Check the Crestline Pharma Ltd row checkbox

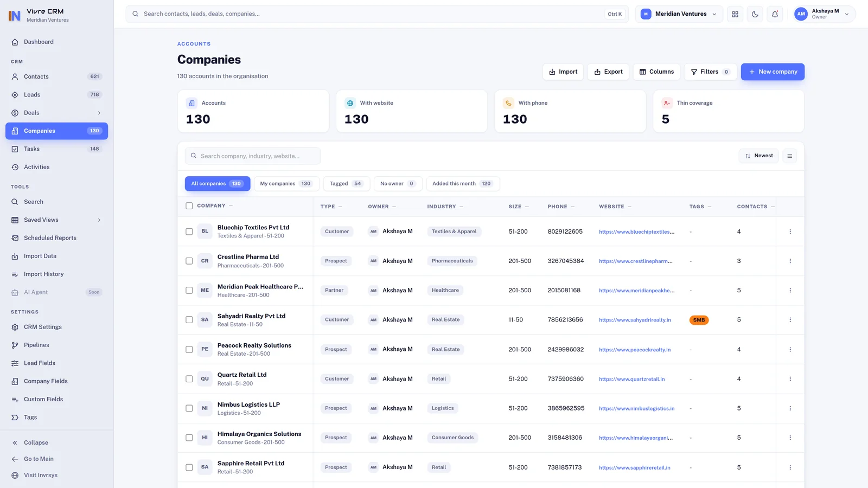[x=189, y=261]
